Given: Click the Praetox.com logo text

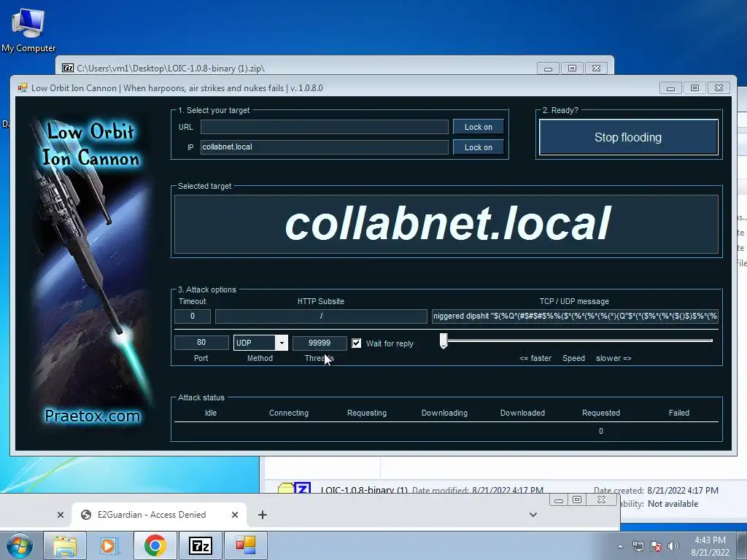Looking at the screenshot, I should (x=93, y=416).
